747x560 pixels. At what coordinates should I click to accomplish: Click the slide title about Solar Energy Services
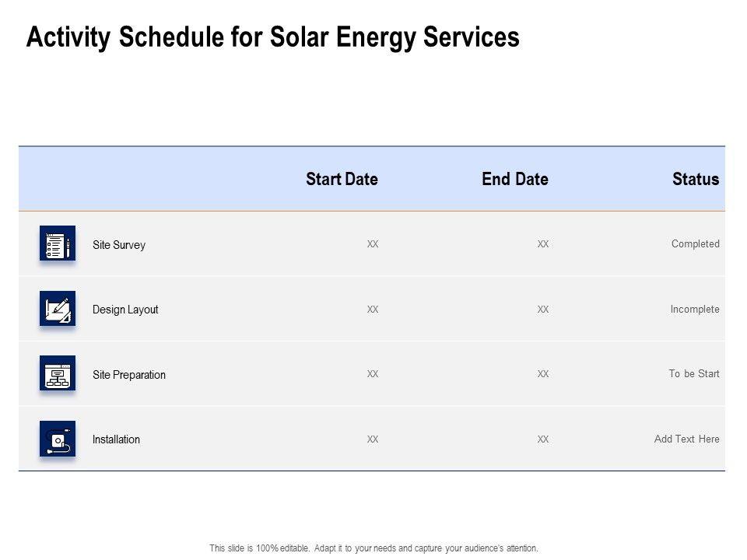click(273, 37)
